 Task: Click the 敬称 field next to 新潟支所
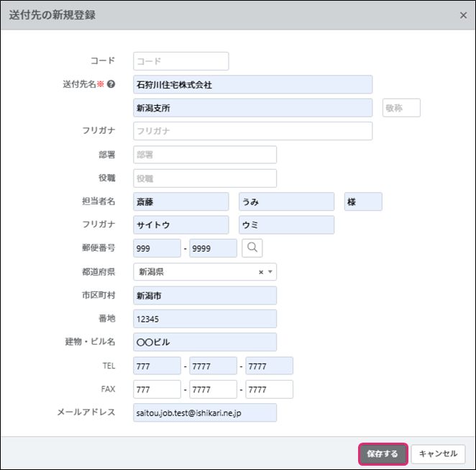point(401,108)
